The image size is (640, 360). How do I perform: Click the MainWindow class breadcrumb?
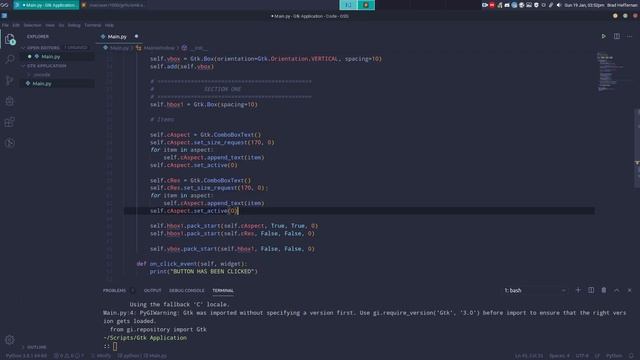[156, 48]
